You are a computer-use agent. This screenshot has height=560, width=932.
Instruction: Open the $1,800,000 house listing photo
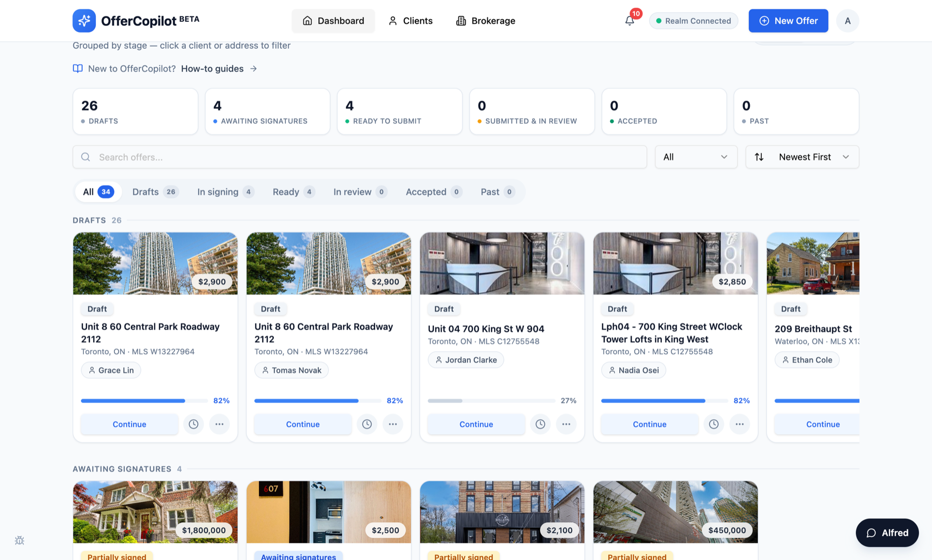[x=155, y=512]
